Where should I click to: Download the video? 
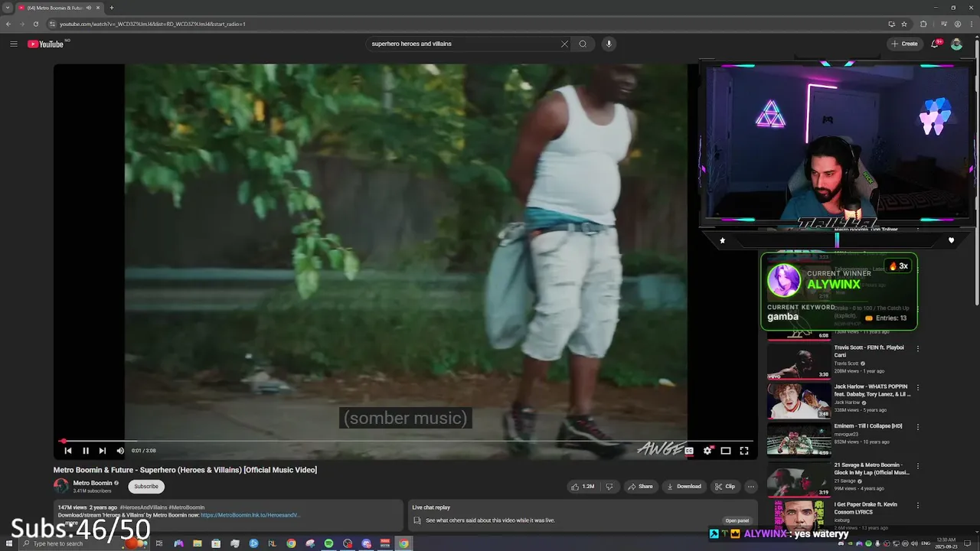pos(684,486)
